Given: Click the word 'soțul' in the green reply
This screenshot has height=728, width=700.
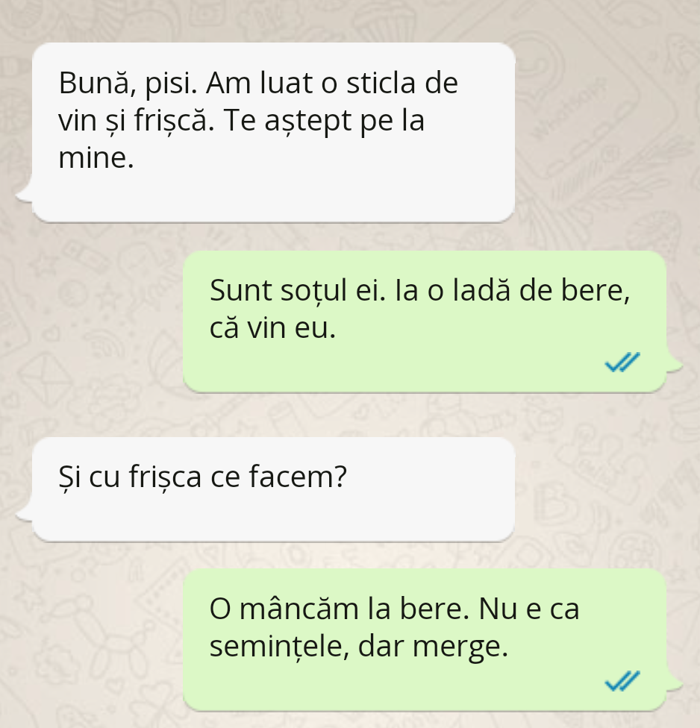Looking at the screenshot, I should pos(313,291).
